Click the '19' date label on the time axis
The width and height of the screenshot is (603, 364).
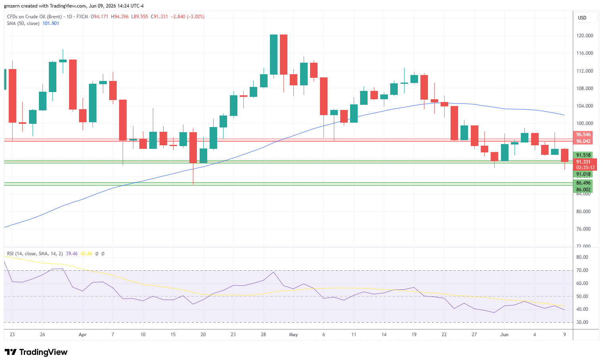click(x=414, y=335)
